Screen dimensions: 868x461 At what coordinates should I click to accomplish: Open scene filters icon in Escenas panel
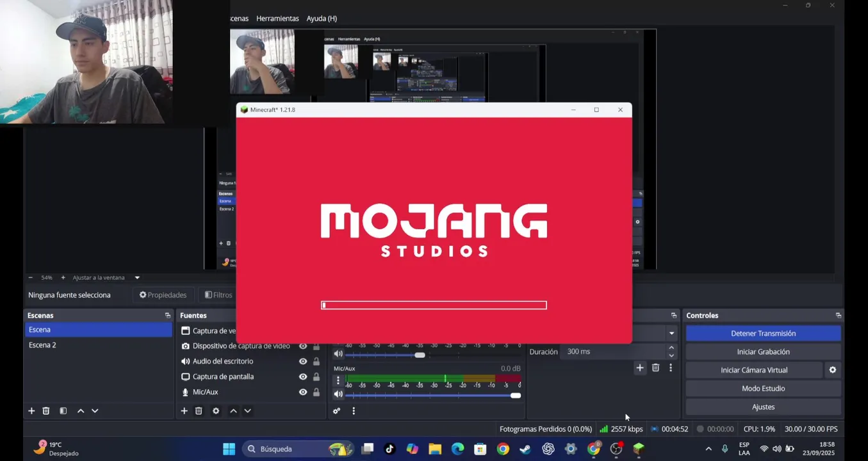[x=63, y=411]
